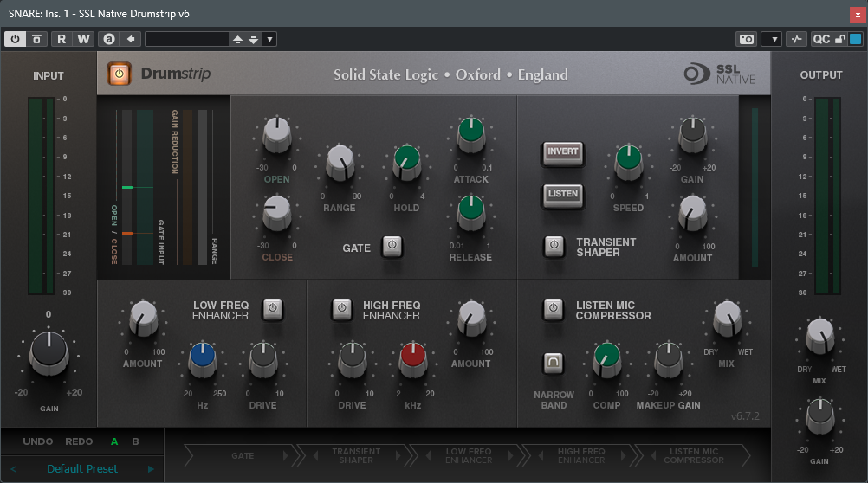Move HIGH FREQ ENHANCER block left in order

tap(541, 456)
